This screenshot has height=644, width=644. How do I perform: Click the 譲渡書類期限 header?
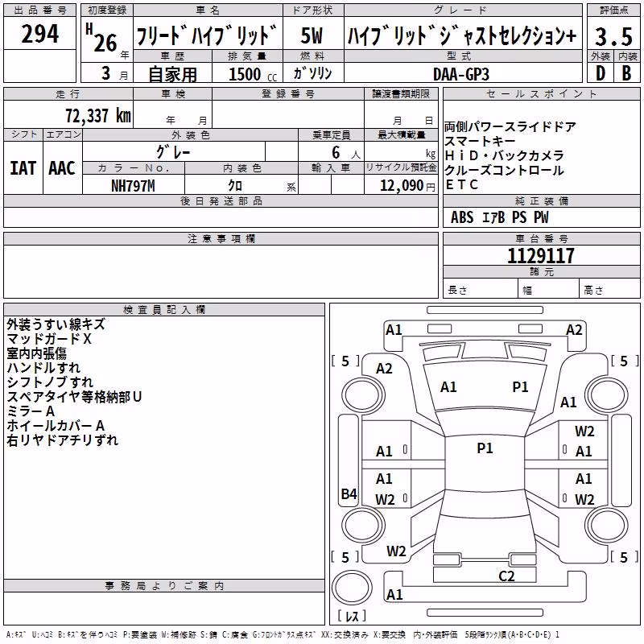[x=401, y=94]
